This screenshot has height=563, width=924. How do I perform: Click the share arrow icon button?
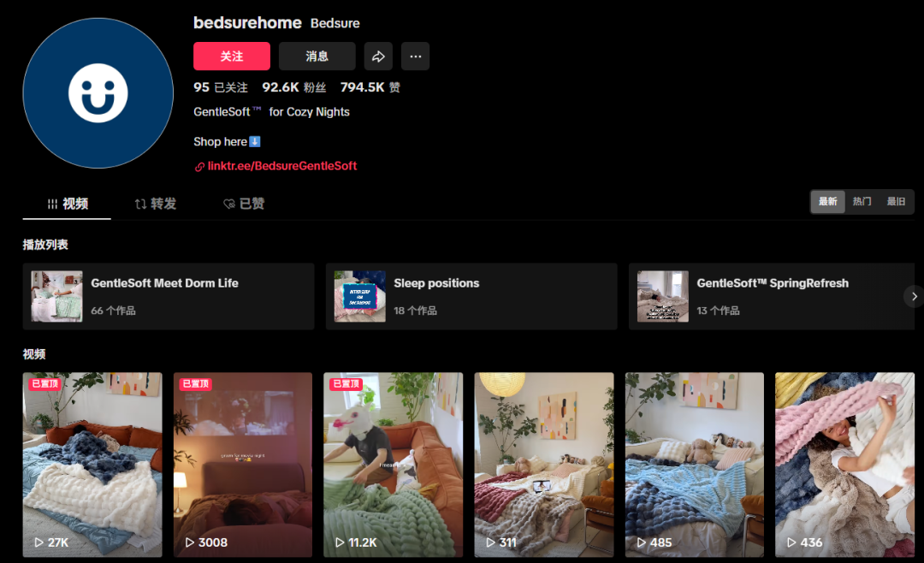[x=378, y=56]
